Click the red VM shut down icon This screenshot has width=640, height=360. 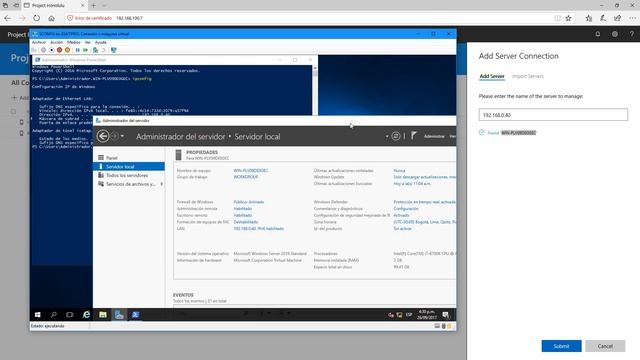coord(59,50)
